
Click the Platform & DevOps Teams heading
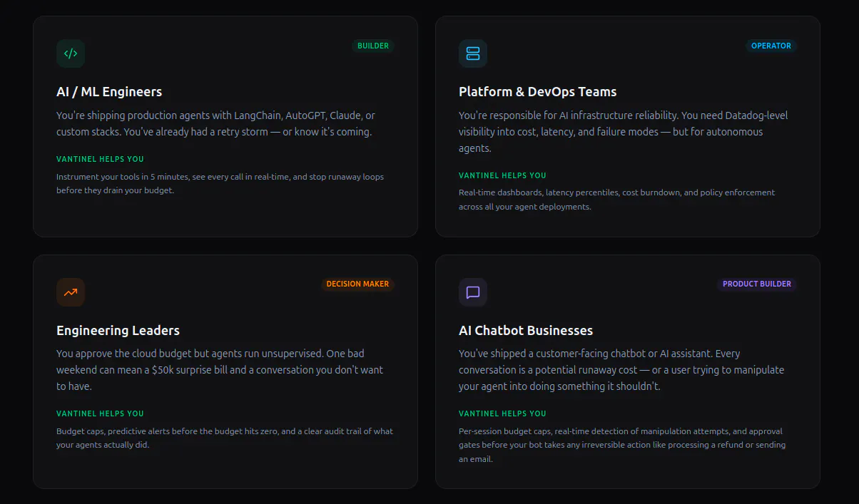pyautogui.click(x=538, y=92)
